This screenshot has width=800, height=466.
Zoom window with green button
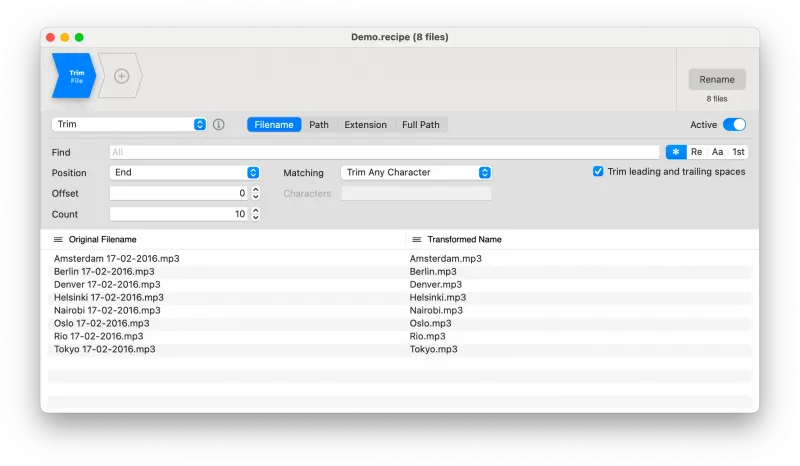79,37
